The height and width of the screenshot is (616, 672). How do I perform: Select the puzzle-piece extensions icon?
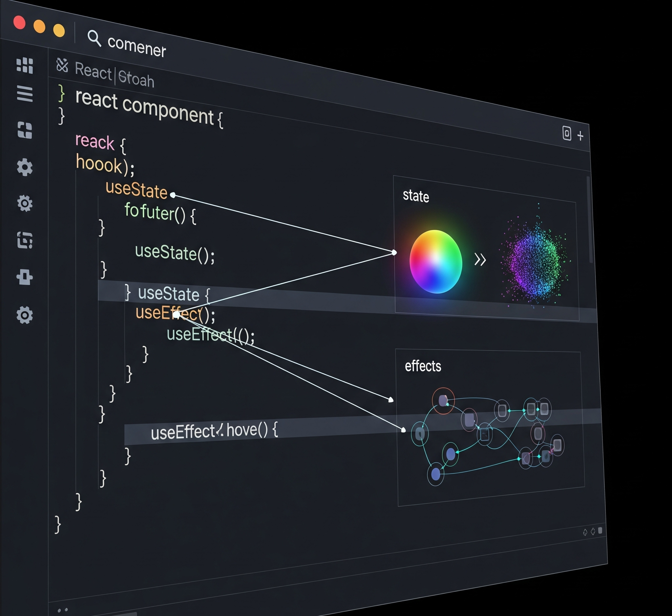click(x=25, y=130)
